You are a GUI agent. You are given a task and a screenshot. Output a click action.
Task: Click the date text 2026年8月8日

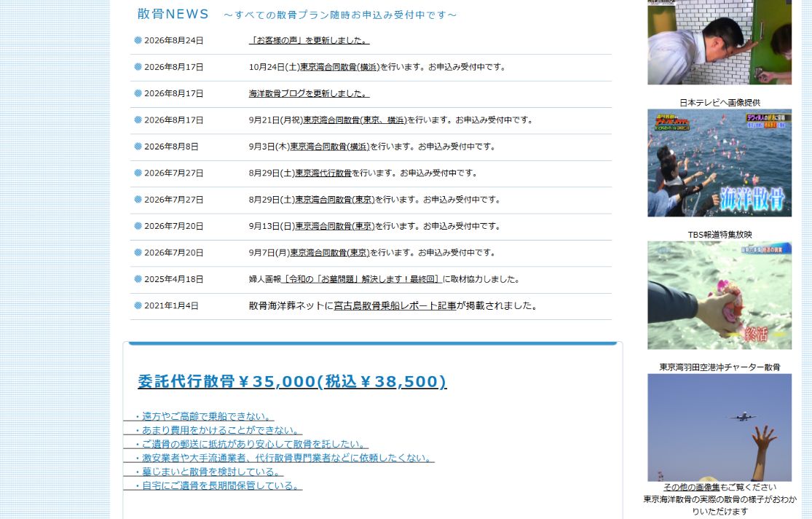pos(171,147)
